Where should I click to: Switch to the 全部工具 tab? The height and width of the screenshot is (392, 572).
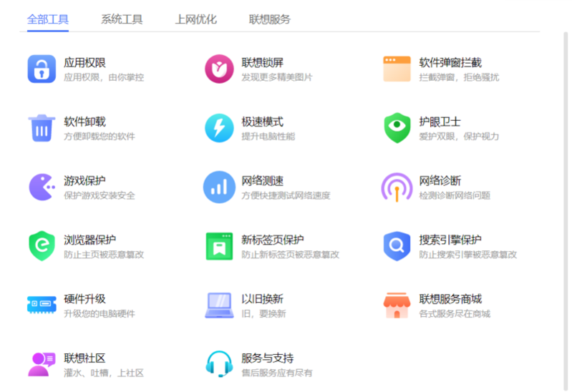[48, 19]
